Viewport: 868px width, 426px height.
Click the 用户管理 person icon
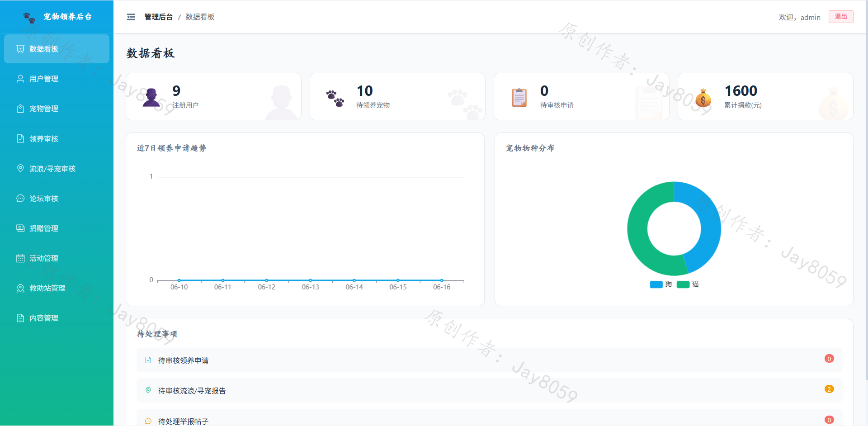pyautogui.click(x=20, y=79)
